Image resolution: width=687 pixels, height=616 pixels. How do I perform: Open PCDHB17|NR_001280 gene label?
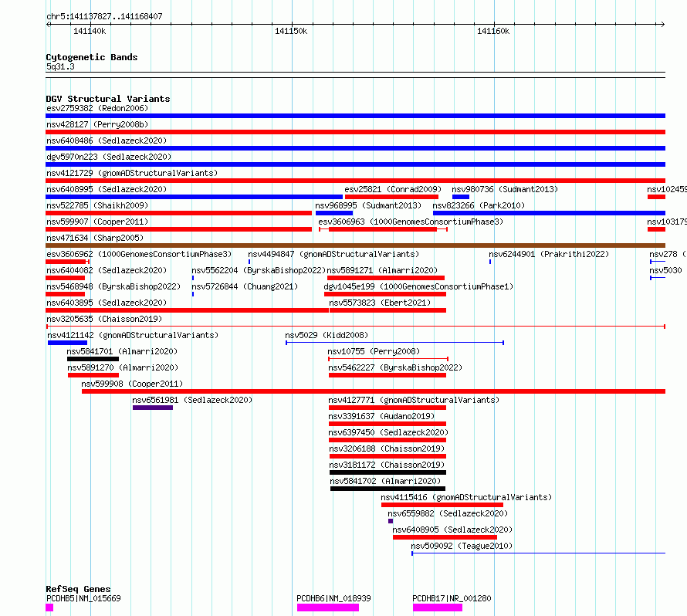click(x=452, y=598)
